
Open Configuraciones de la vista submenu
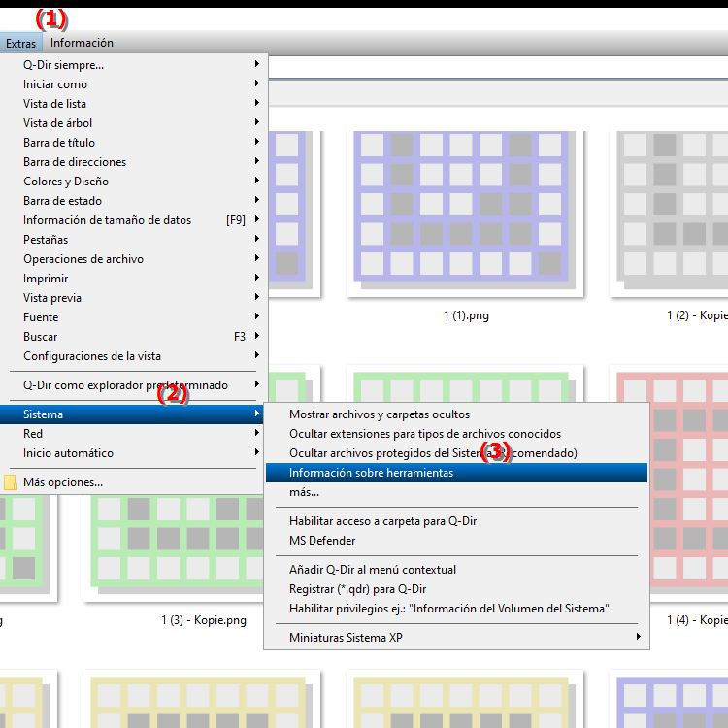coord(134,356)
